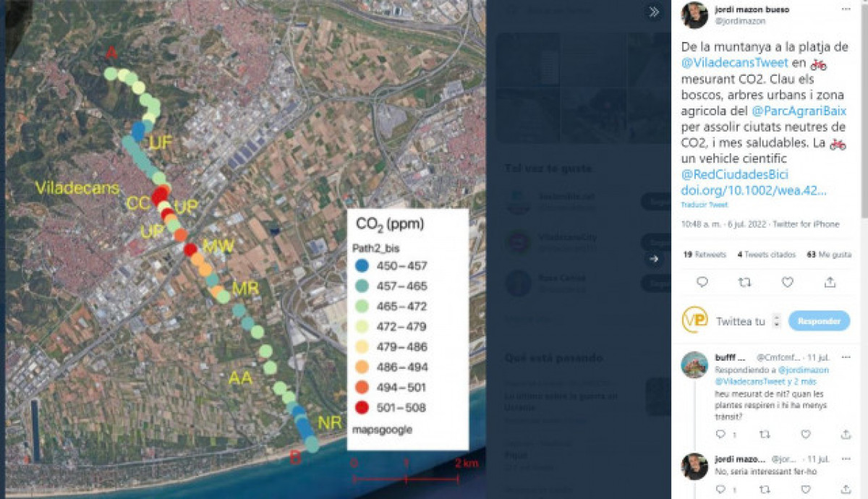
Task: Open more options on bufff reply
Action: [846, 357]
